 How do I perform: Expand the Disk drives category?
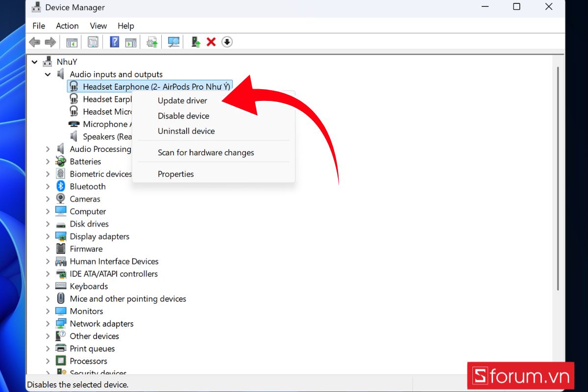(48, 224)
